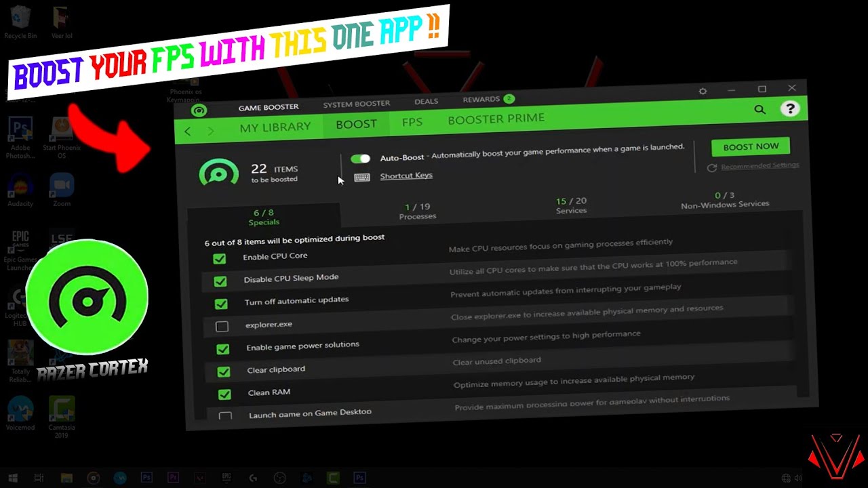Open the search magnifier in Razer Cortex
This screenshot has width=868, height=488.
point(759,109)
